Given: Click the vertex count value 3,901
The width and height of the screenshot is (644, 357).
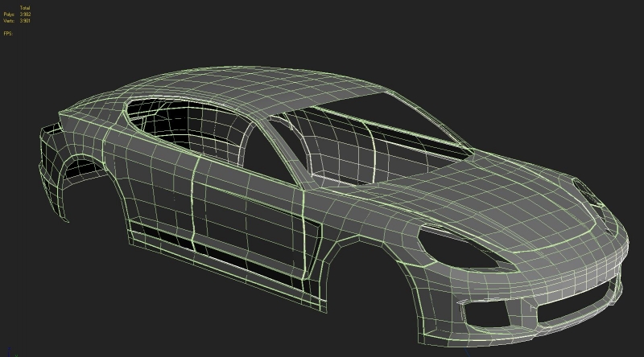Looking at the screenshot, I should (x=25, y=21).
